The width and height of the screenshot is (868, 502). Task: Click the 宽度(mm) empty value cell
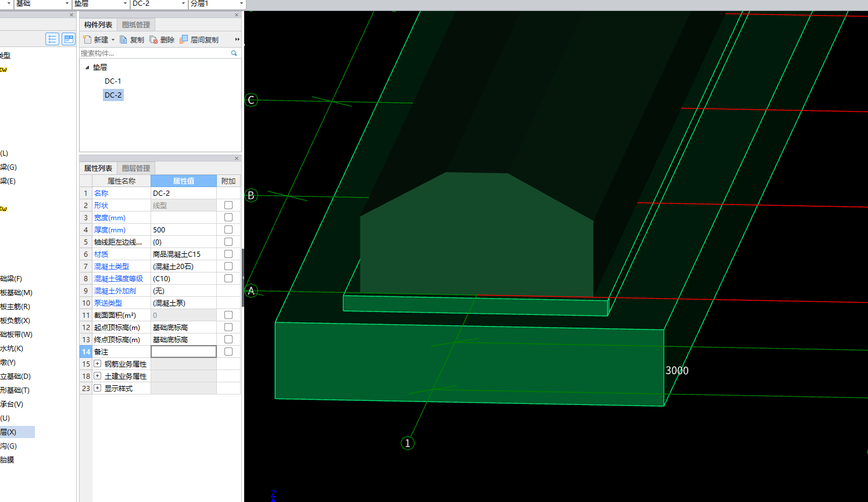184,217
